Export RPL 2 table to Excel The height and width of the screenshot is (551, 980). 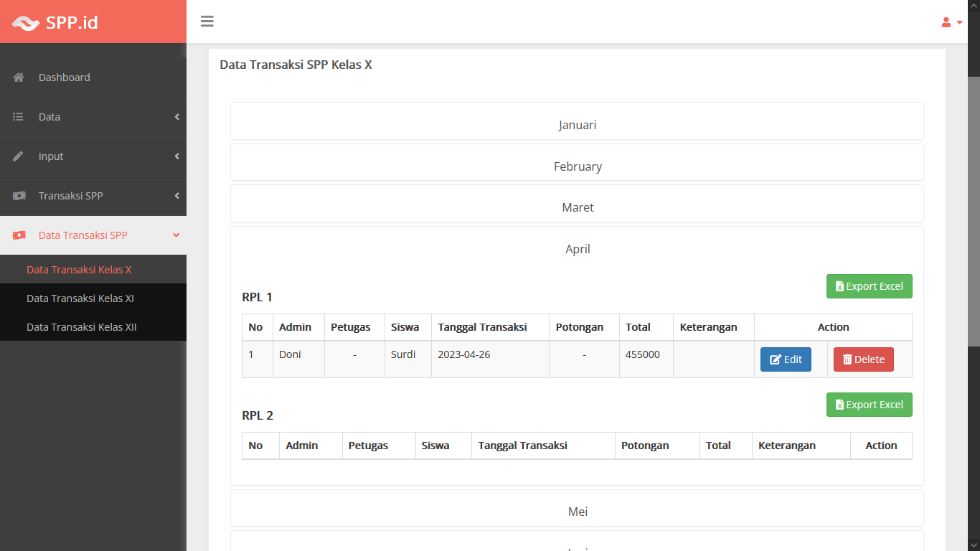(x=869, y=405)
